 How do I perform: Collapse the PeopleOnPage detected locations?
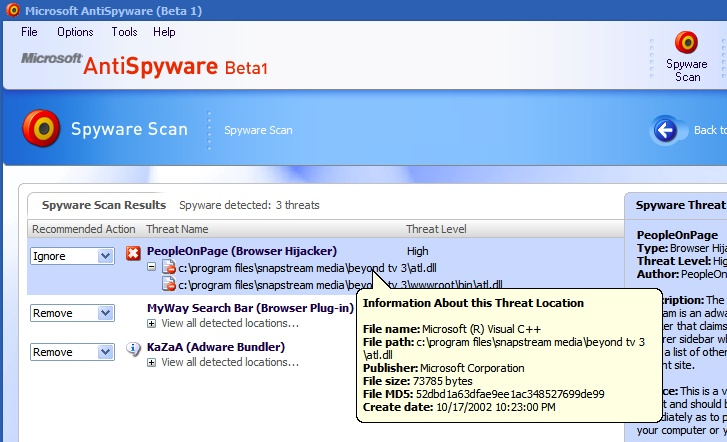click(x=151, y=267)
